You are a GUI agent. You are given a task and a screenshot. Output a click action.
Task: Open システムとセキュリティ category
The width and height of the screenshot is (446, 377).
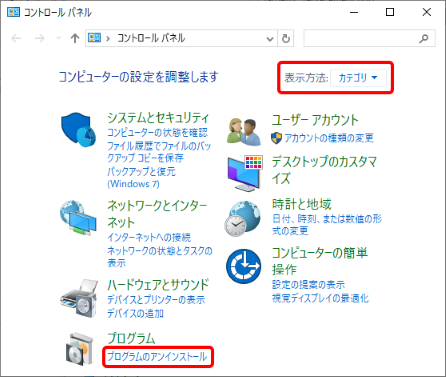point(158,118)
